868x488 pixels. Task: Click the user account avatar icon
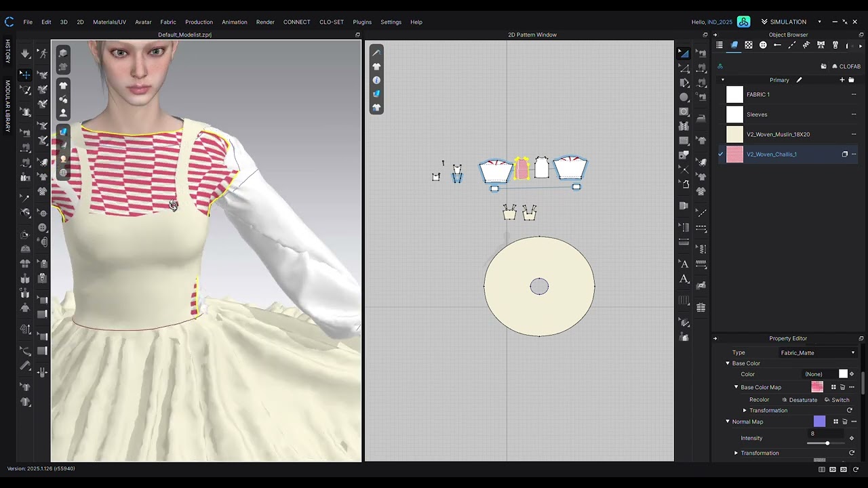click(x=744, y=22)
